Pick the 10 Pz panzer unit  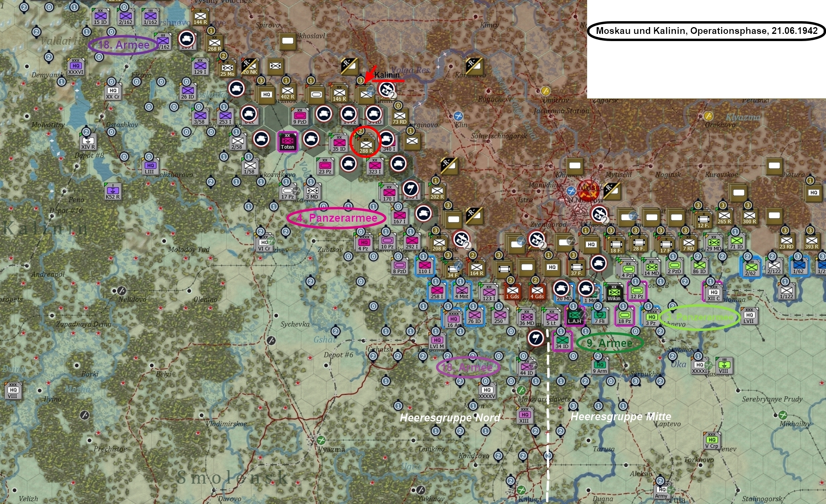tap(387, 242)
